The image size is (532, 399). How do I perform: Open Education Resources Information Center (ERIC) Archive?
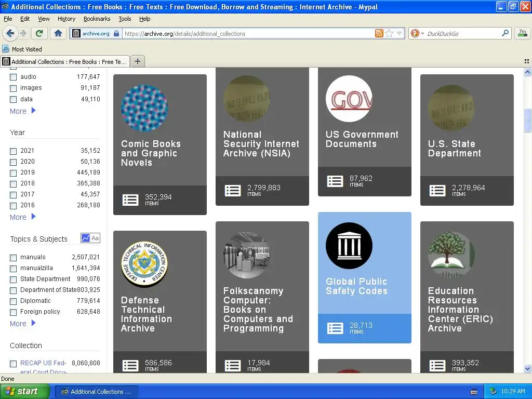tap(460, 310)
